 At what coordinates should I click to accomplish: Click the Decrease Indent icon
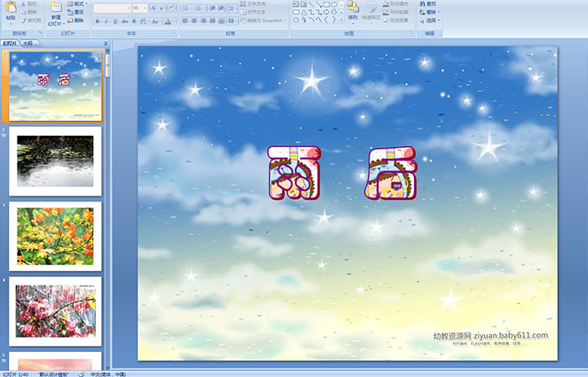213,8
